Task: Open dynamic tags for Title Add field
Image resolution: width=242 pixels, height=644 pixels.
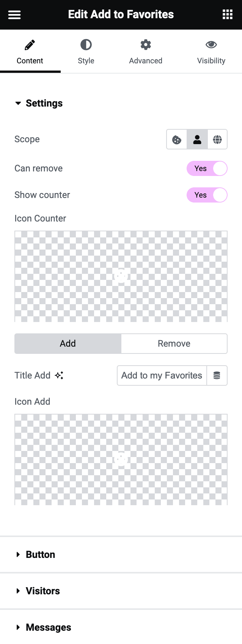Action: [217, 375]
